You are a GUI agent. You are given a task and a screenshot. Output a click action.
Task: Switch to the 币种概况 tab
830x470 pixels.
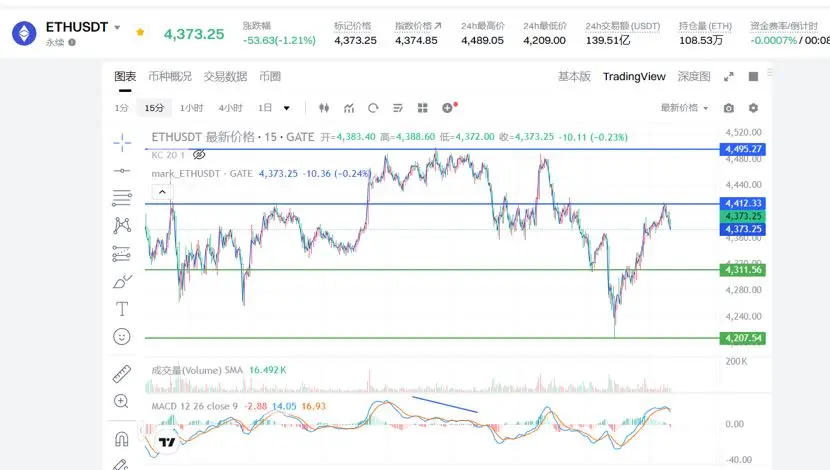170,76
